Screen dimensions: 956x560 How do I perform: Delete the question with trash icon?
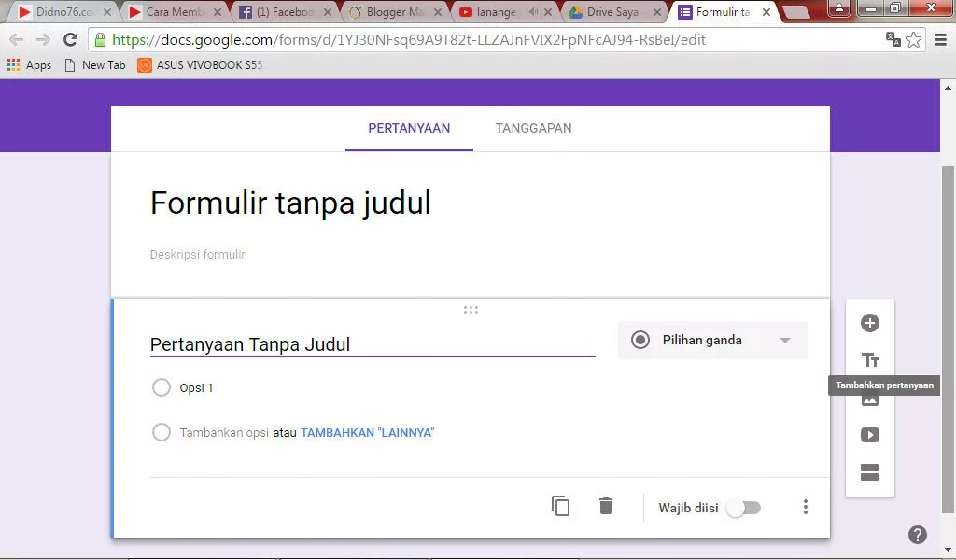click(x=605, y=507)
